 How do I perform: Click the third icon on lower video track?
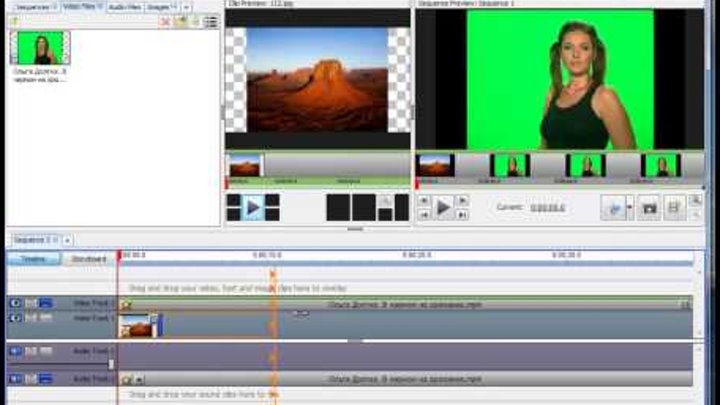46,318
